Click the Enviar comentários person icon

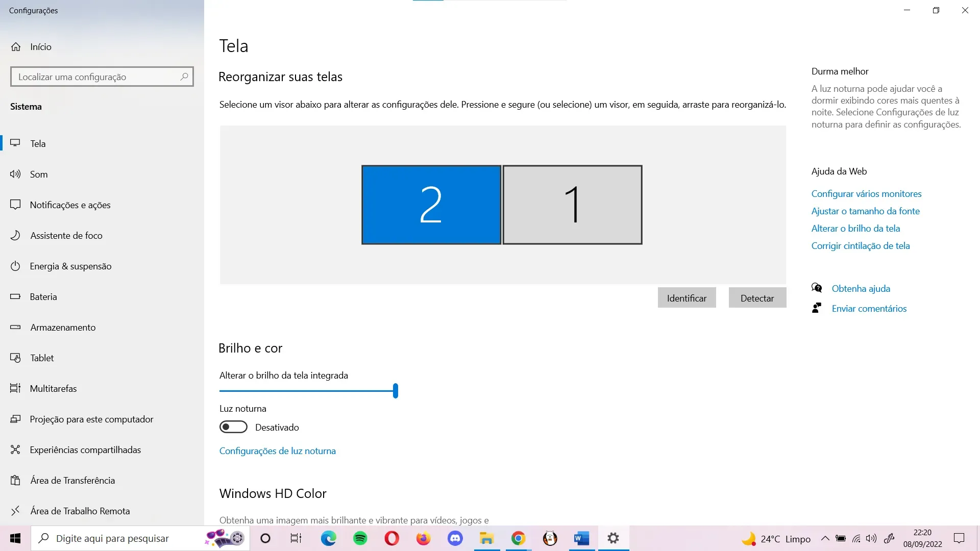point(817,308)
